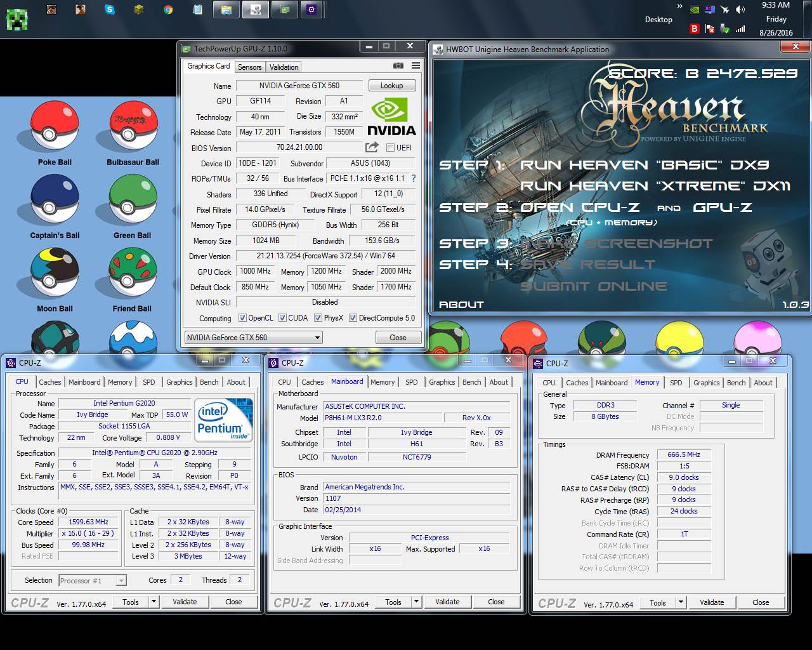The image size is (812, 650).
Task: Open the Action Center flag tray icon
Action: tap(710, 29)
